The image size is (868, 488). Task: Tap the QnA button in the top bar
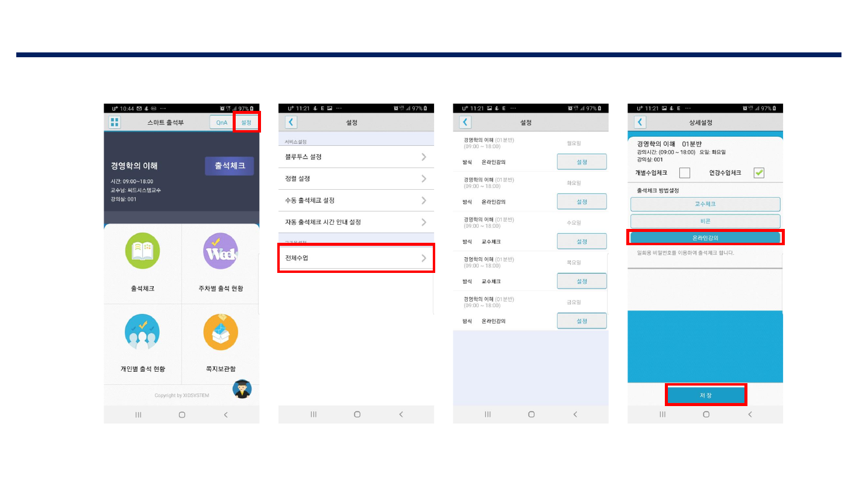point(221,122)
